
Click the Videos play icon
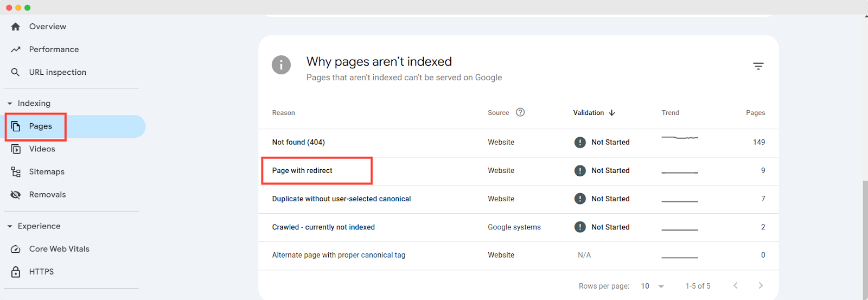click(16, 149)
